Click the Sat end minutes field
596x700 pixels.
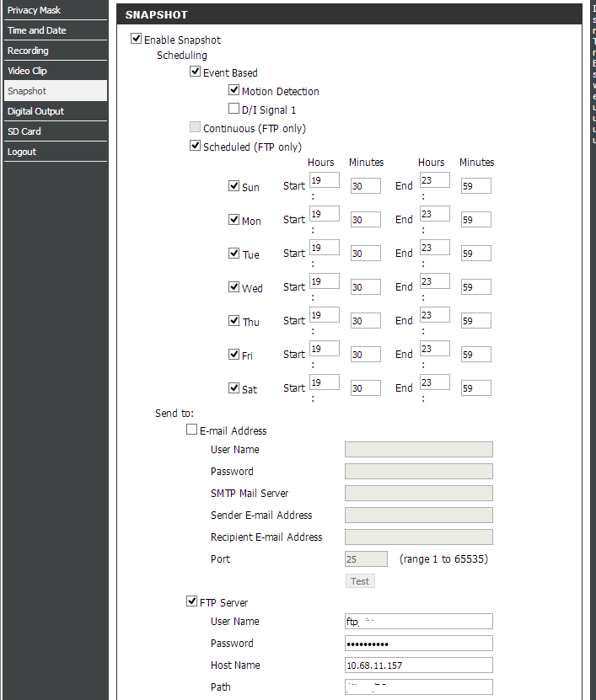[x=475, y=388]
